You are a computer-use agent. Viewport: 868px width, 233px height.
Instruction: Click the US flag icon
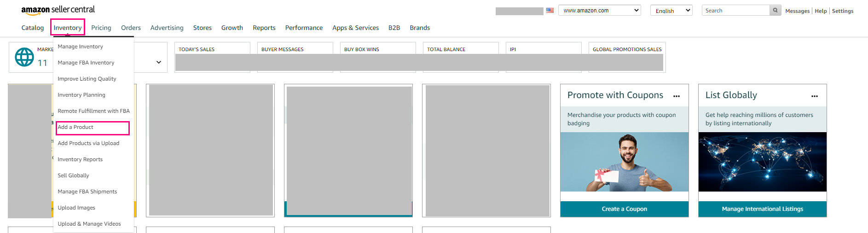tap(550, 10)
